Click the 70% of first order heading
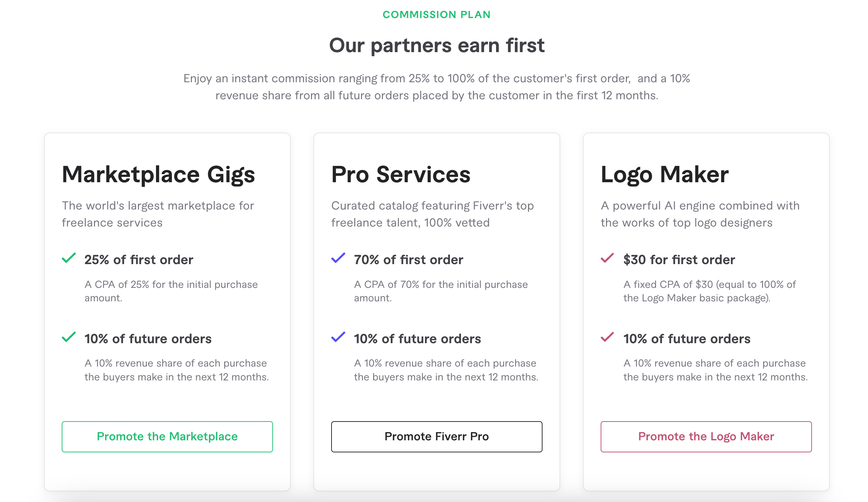Screen dimensions: 868x502 coord(408,260)
